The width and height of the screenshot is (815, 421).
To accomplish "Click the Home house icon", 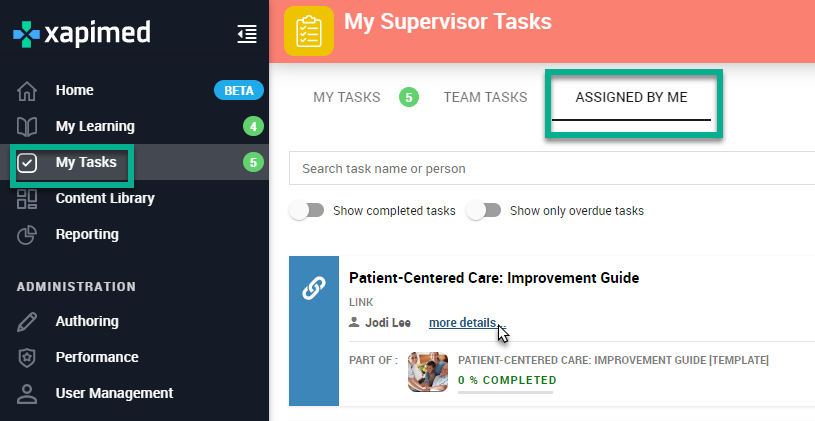I will coord(27,90).
